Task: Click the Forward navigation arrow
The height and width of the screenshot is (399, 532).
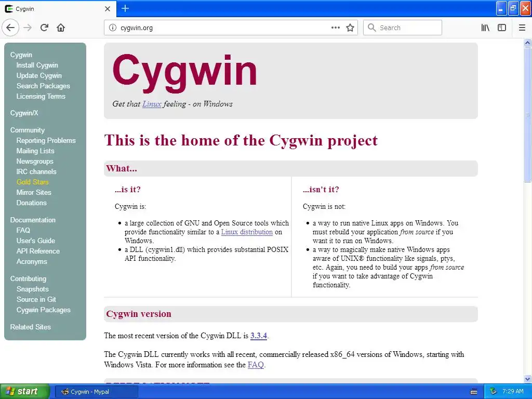Action: (x=28, y=28)
